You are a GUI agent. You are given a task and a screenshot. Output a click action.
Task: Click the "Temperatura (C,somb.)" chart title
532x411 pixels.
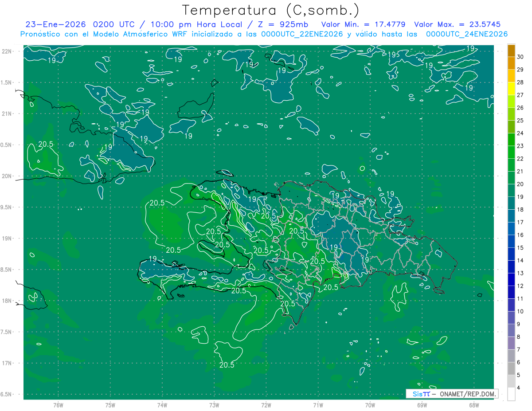271,11
